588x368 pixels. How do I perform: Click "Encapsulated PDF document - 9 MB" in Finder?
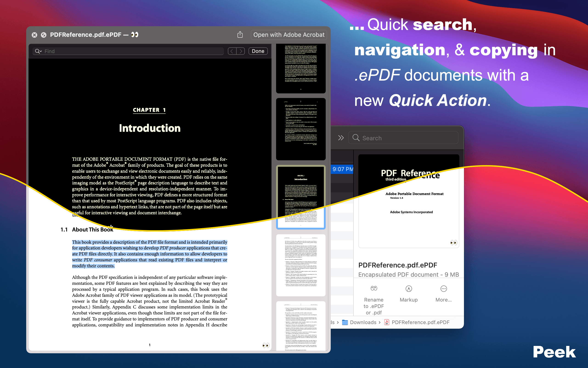(x=409, y=275)
